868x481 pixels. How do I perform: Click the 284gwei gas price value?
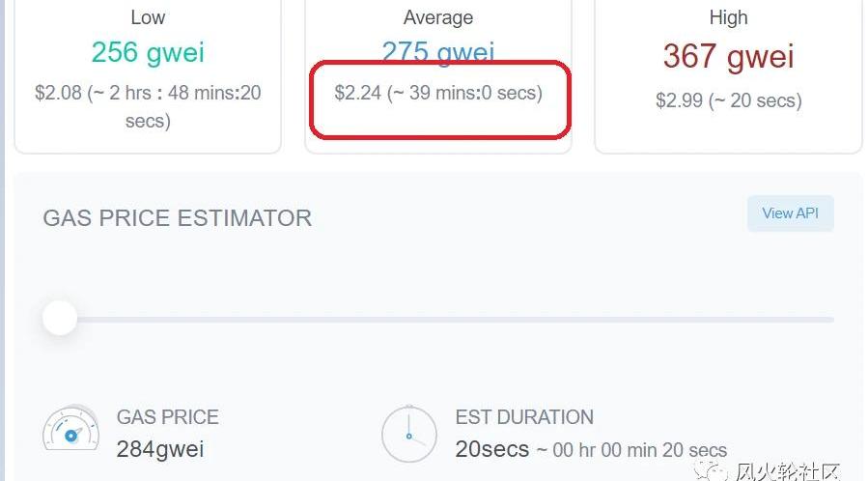tap(160, 449)
